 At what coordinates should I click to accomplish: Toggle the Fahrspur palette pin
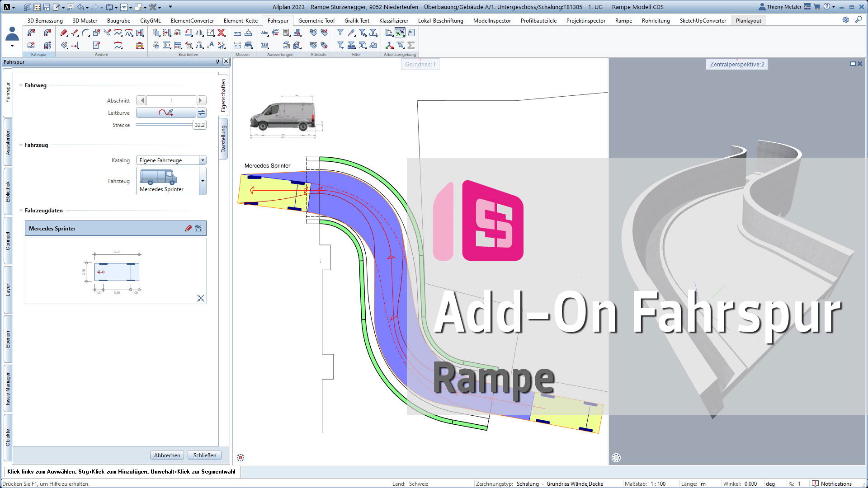pos(217,61)
